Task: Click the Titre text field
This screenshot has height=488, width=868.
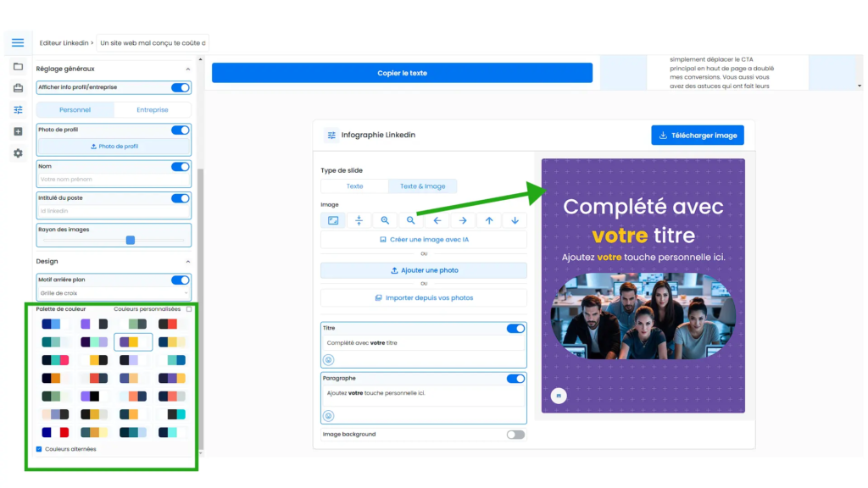Action: 424,343
